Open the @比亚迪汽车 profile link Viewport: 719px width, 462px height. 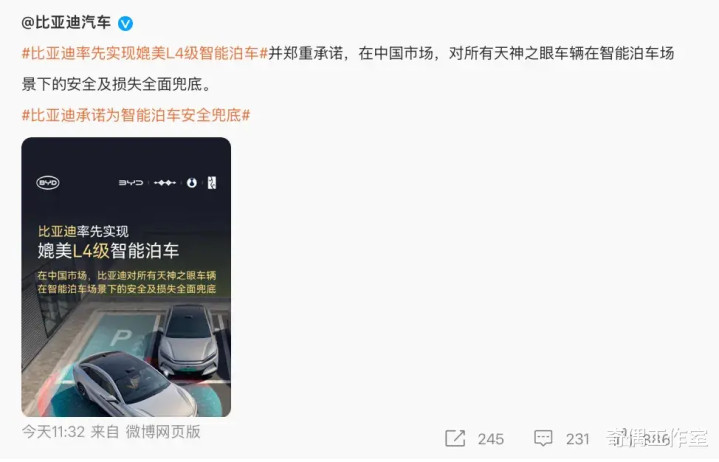tap(66, 22)
